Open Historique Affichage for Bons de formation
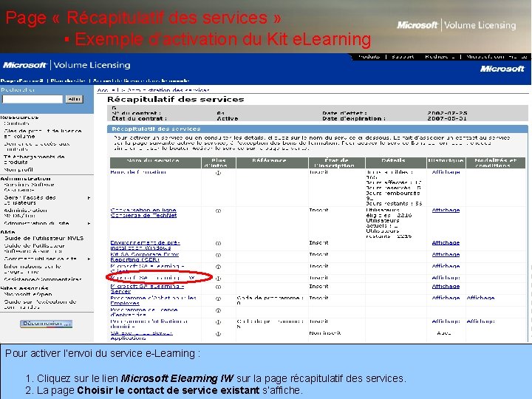The width and height of the screenshot is (532, 399). point(446,172)
